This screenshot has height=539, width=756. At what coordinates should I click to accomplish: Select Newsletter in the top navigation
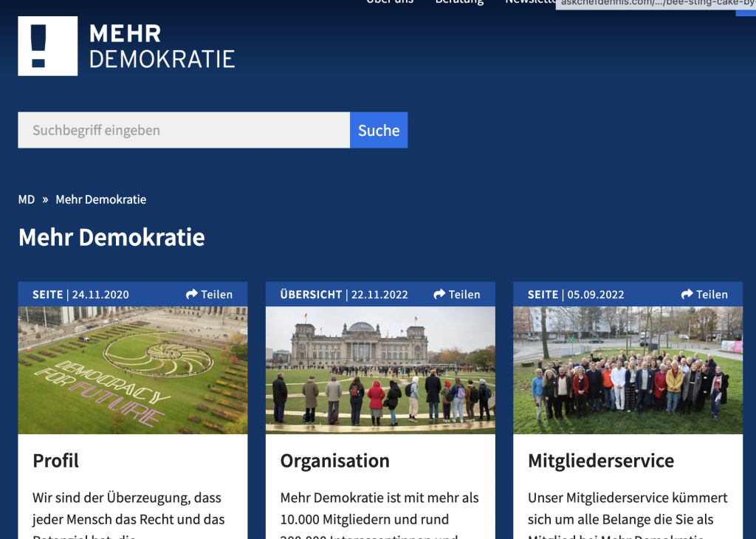point(529,2)
